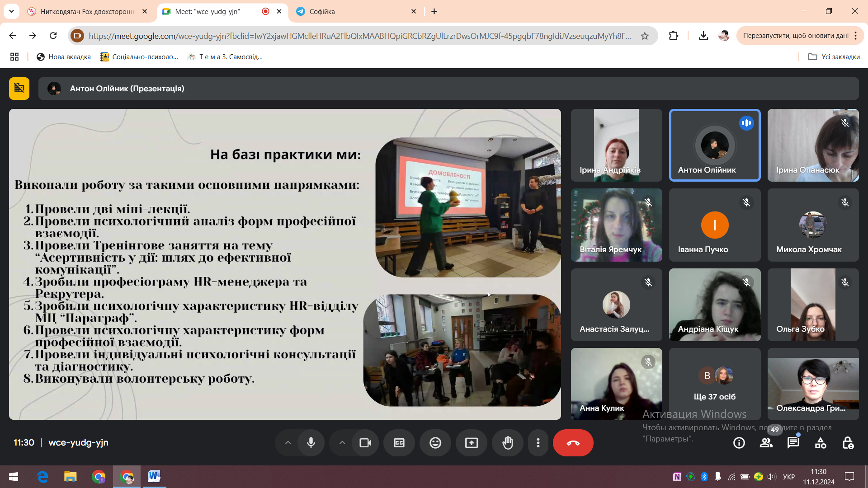Screen dimensions: 868x488
Task: Raise your hand in the meeting
Action: click(x=508, y=443)
